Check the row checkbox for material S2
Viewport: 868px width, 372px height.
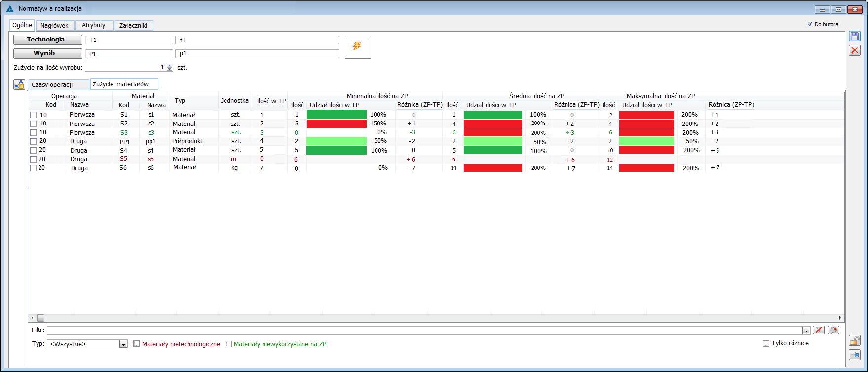pos(34,124)
